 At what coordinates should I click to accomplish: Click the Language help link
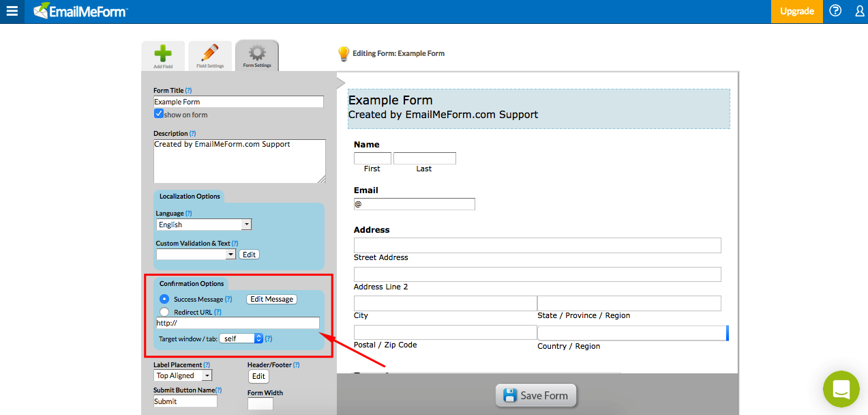[x=189, y=213]
